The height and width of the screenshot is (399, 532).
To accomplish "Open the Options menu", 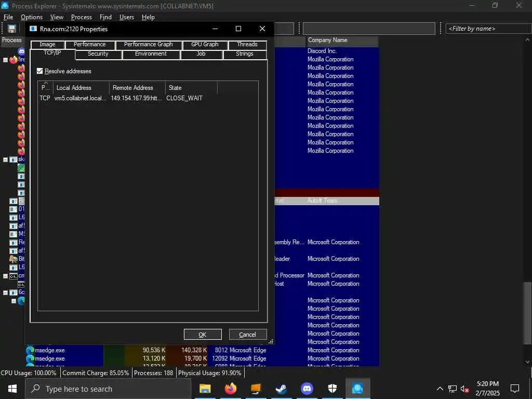I will point(32,17).
